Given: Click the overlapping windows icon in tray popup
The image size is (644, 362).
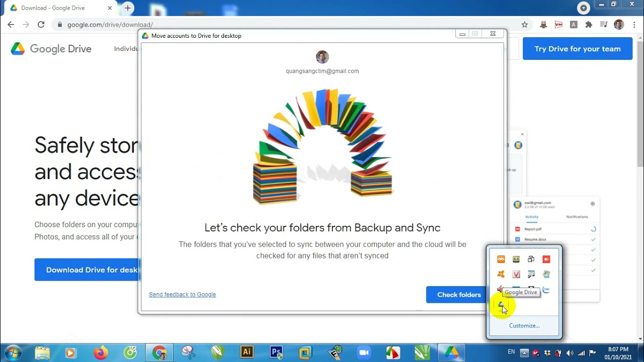Looking at the screenshot, I should tap(531, 259).
